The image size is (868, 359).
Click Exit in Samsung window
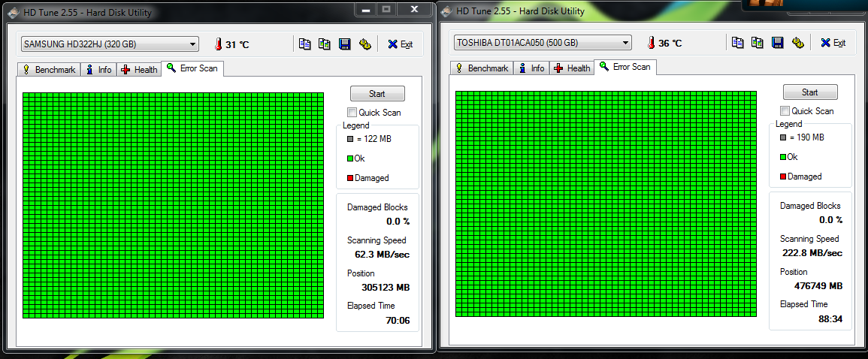(x=401, y=44)
